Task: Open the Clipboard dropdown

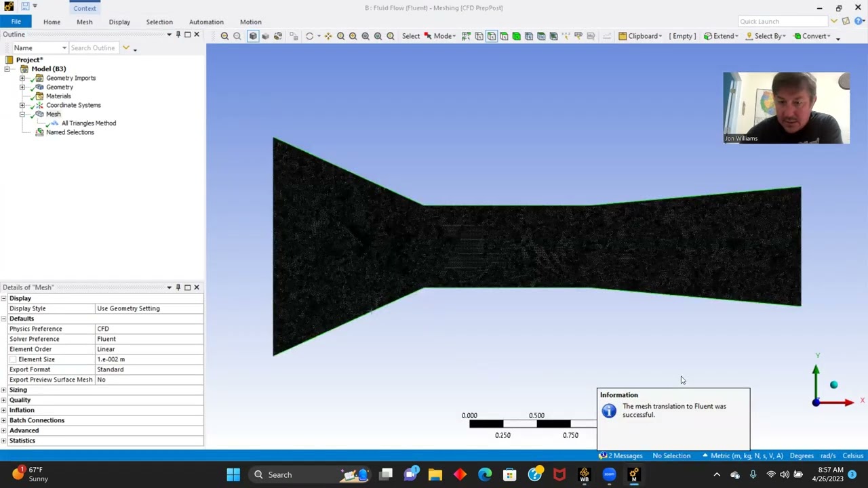Action: 640,36
